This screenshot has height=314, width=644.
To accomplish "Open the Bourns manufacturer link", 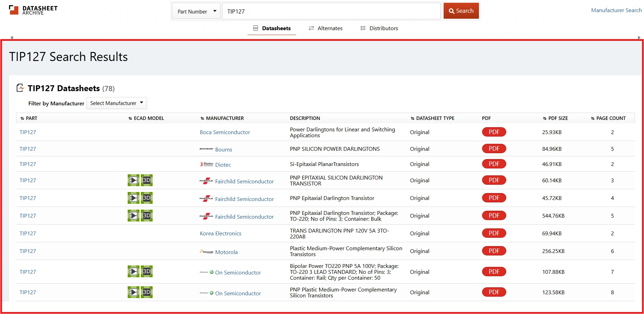I will pyautogui.click(x=224, y=149).
